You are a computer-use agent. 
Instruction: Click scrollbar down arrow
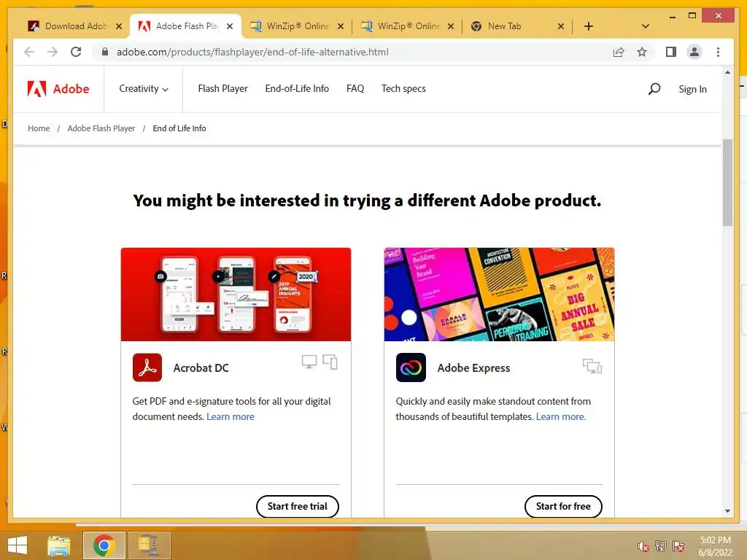point(727,511)
